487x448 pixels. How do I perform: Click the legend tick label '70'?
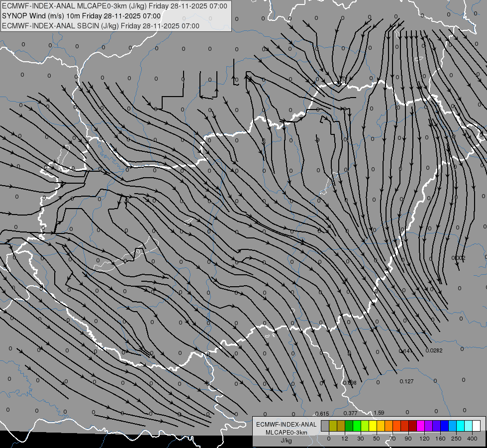point(392,439)
